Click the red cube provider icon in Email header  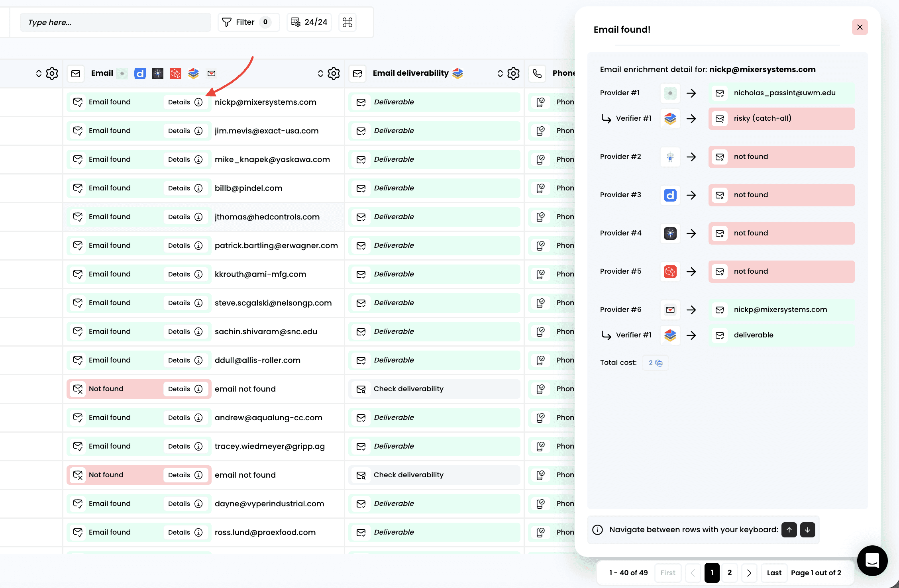(175, 73)
